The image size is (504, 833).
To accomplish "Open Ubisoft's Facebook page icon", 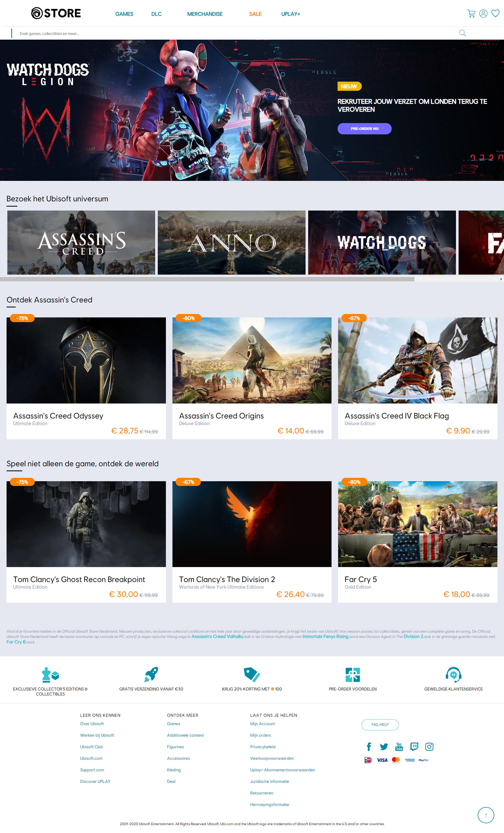I will coord(369,746).
